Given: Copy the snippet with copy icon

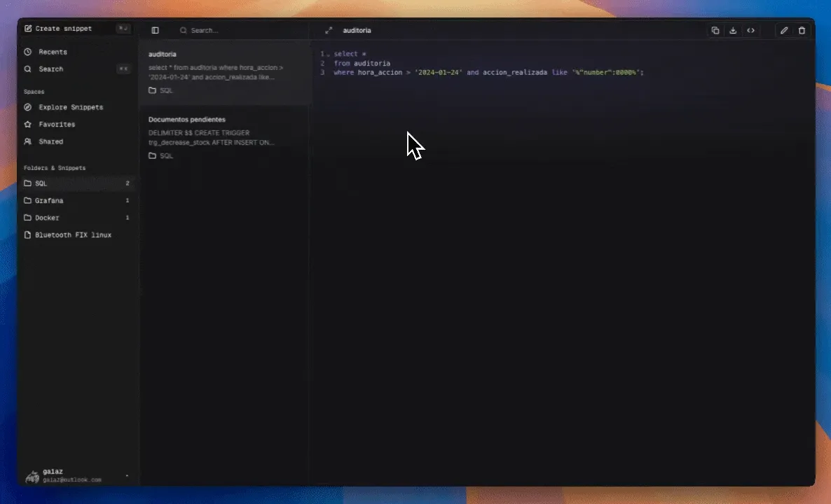Looking at the screenshot, I should tap(715, 31).
